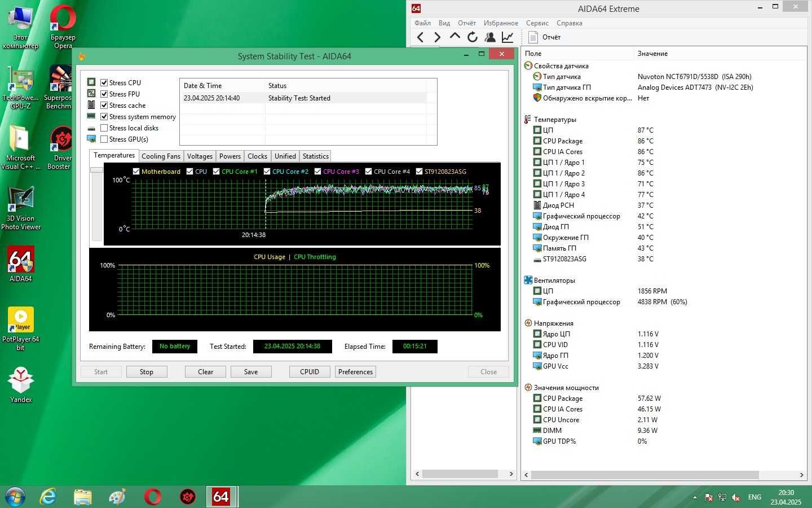Image resolution: width=812 pixels, height=508 pixels.
Task: Select the Stability Test: Started log row
Action: (x=304, y=98)
